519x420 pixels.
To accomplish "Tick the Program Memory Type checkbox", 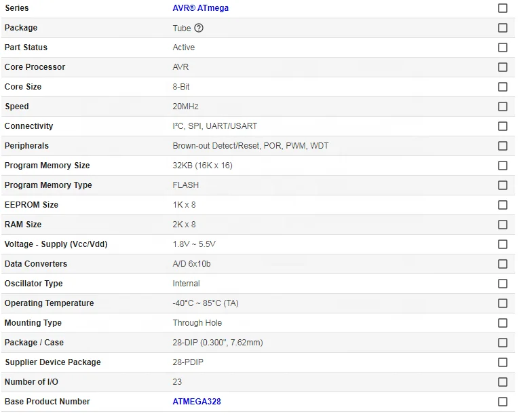I will pyautogui.click(x=503, y=185).
